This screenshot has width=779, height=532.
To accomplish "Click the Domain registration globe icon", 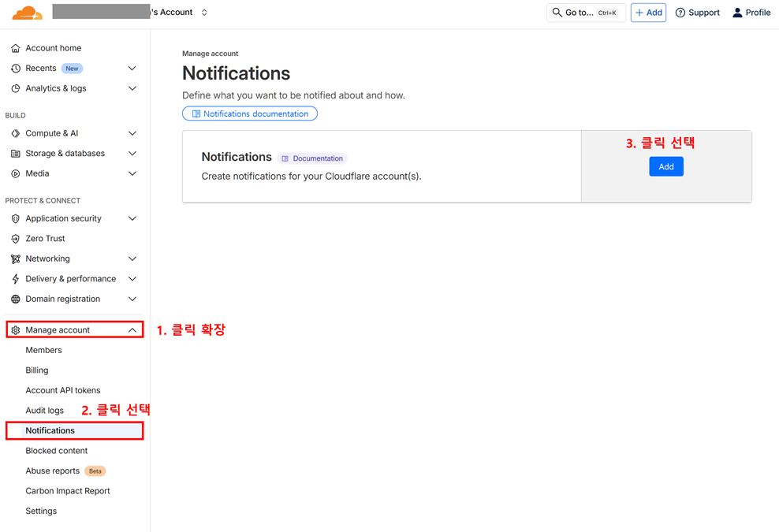I will pos(16,299).
